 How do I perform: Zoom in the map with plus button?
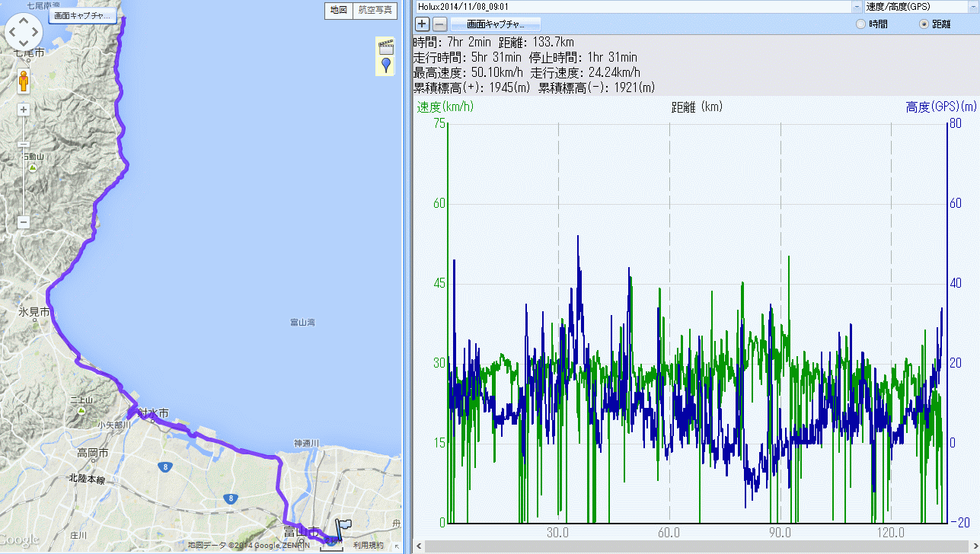[x=24, y=110]
